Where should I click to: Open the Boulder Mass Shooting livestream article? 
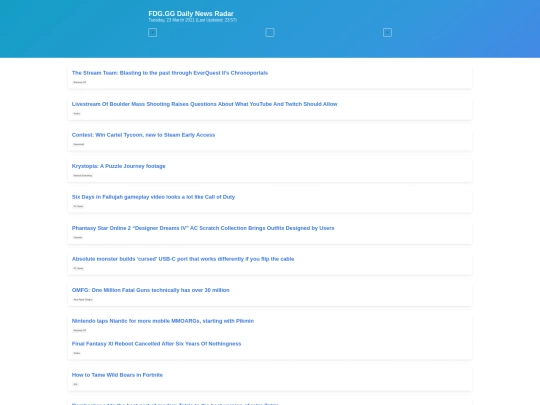point(205,104)
